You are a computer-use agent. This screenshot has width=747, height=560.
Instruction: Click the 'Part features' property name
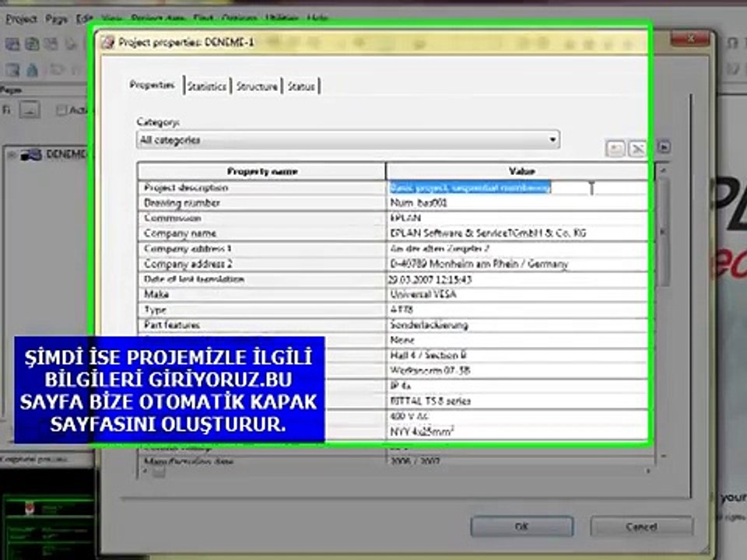click(172, 325)
